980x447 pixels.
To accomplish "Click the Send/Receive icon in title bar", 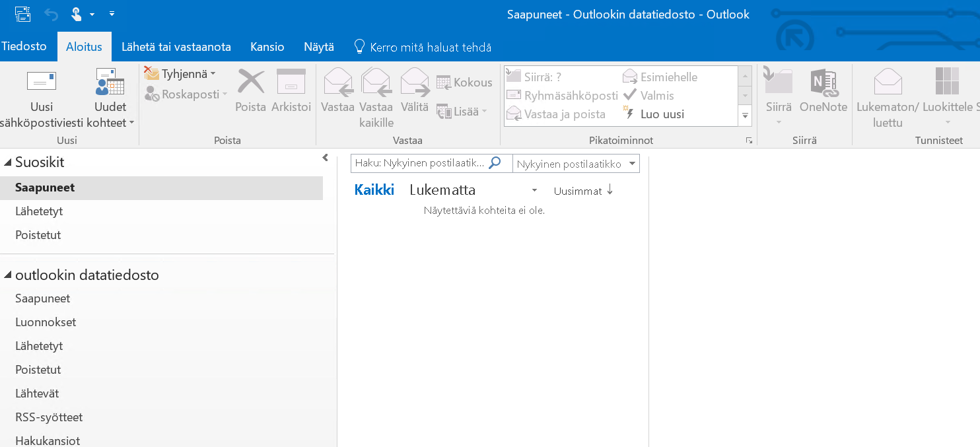I will click(x=23, y=13).
